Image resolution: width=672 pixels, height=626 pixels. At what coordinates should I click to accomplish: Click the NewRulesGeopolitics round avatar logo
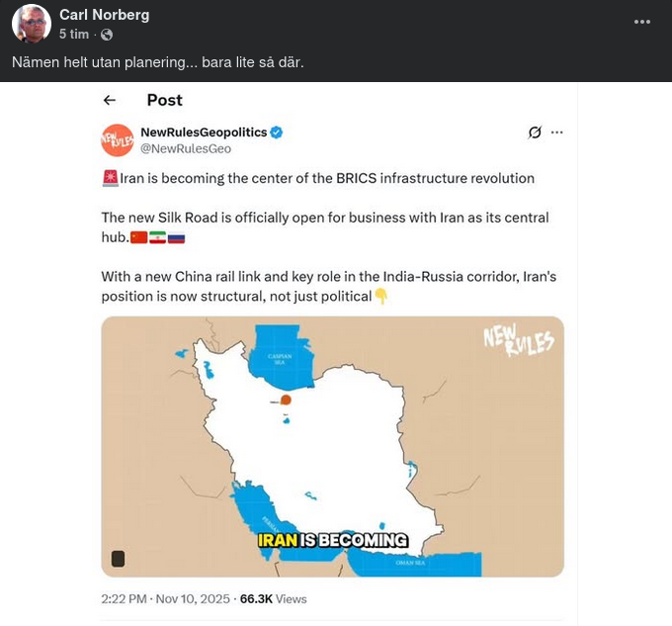click(118, 140)
